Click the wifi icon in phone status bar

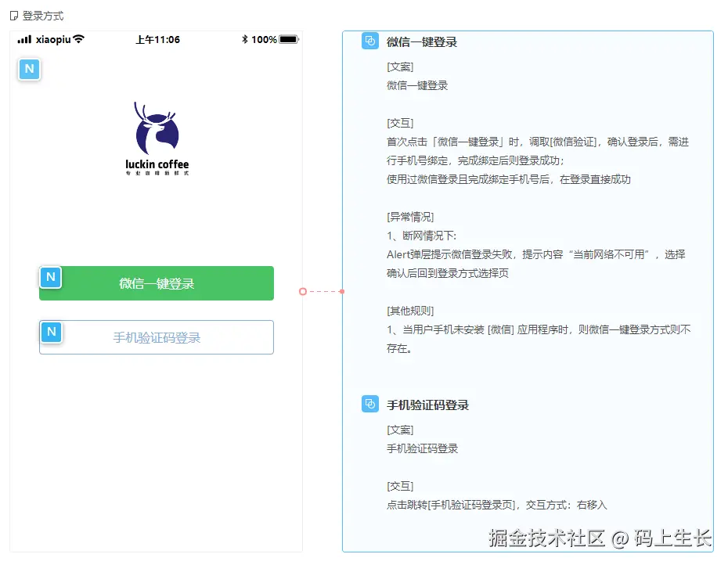coord(79,39)
